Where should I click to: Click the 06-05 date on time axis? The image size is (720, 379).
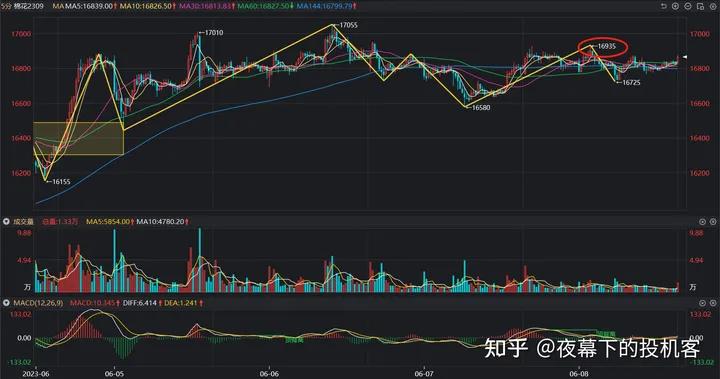click(x=114, y=374)
